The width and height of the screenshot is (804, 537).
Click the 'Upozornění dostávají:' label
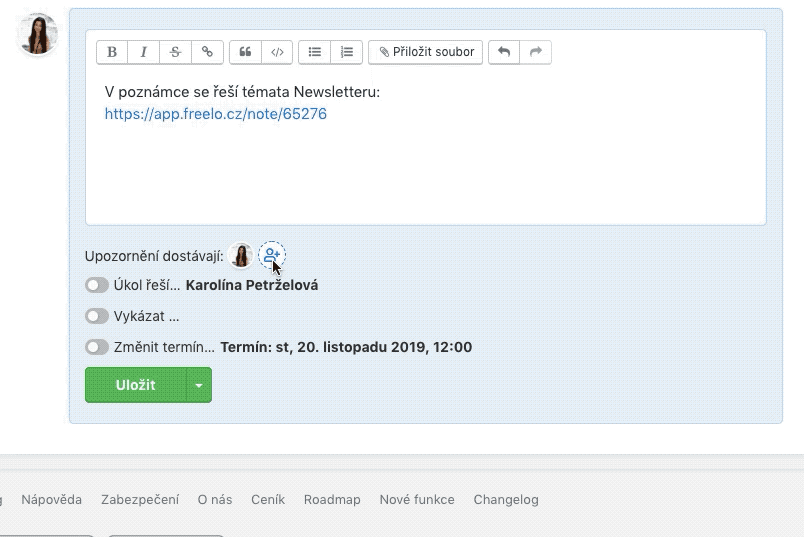point(154,256)
